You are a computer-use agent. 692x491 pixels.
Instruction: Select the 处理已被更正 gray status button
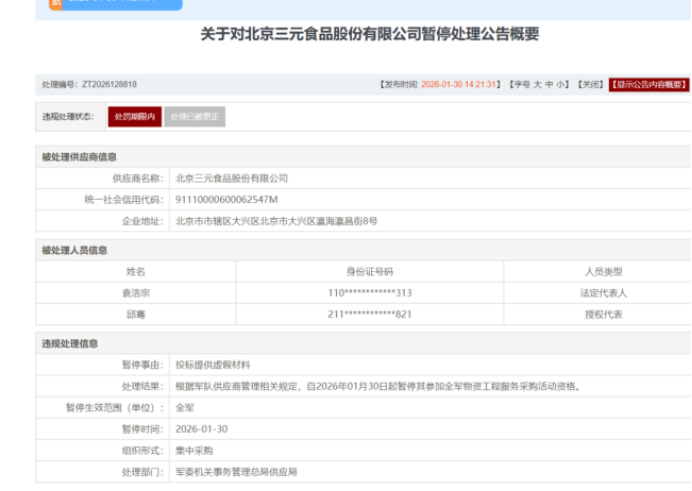[x=195, y=116]
